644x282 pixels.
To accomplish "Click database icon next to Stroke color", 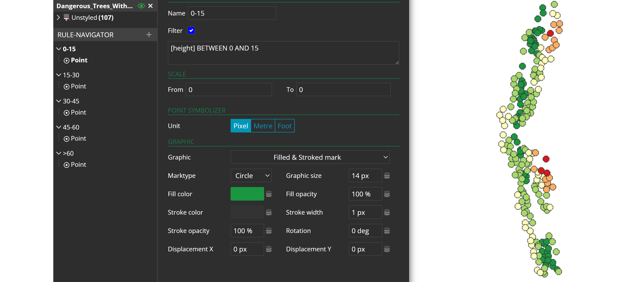I will pyautogui.click(x=269, y=212).
